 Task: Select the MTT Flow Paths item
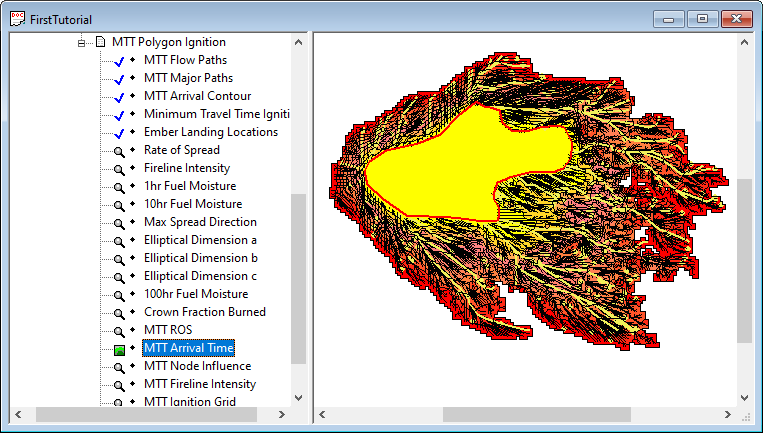tap(185, 60)
